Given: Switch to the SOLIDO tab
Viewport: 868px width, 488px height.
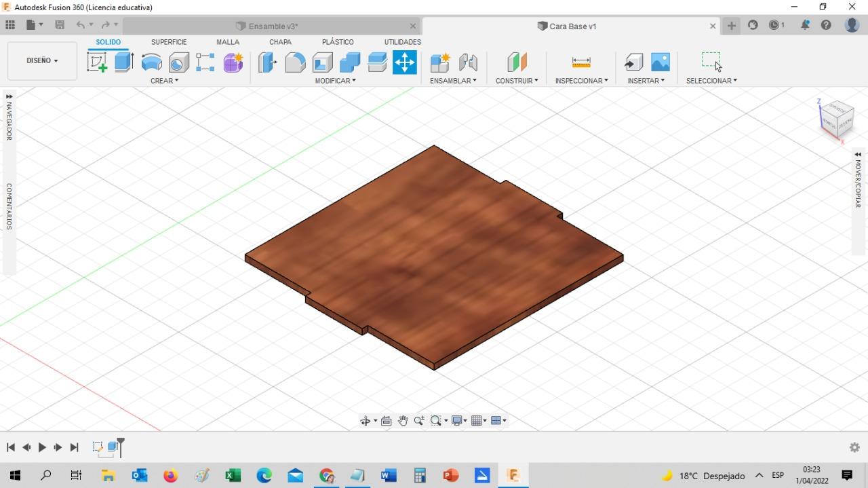Looking at the screenshot, I should (x=108, y=42).
